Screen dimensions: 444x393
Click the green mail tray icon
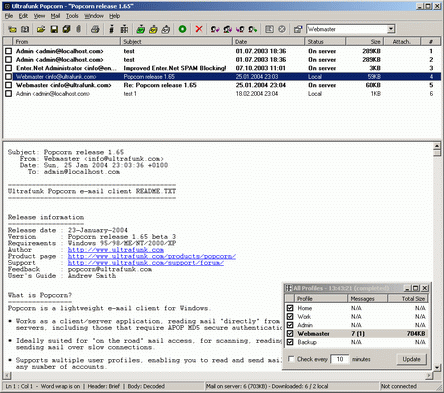[x=140, y=29]
